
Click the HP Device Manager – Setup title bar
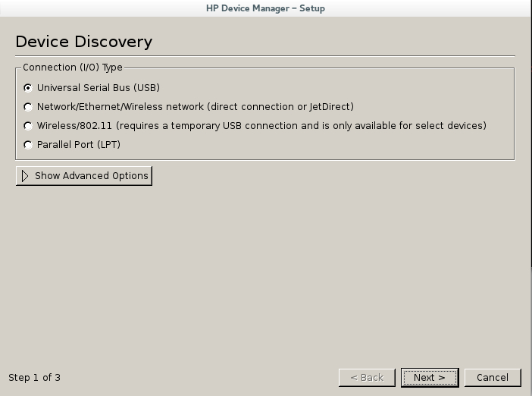(x=266, y=8)
